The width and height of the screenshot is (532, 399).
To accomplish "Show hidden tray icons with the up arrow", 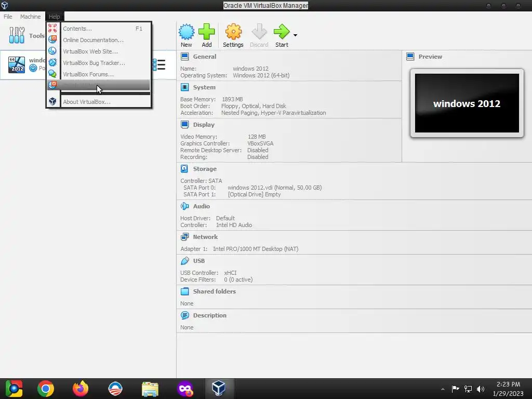I will tap(443, 389).
